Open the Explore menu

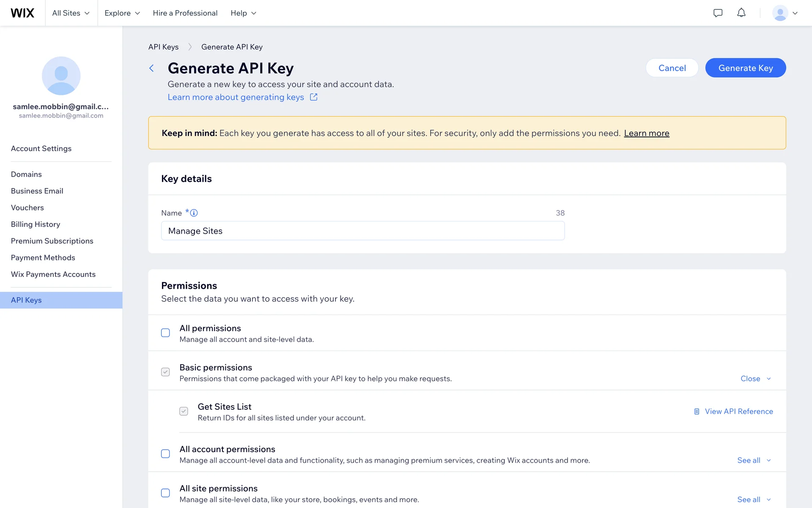122,13
